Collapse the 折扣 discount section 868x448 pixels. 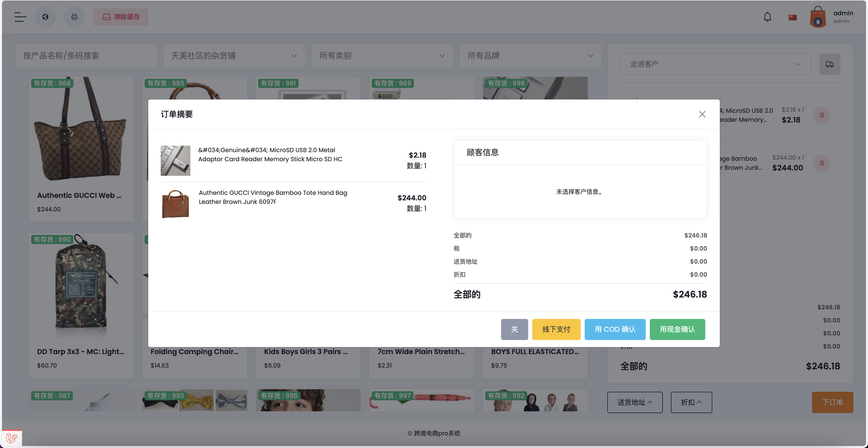click(691, 402)
